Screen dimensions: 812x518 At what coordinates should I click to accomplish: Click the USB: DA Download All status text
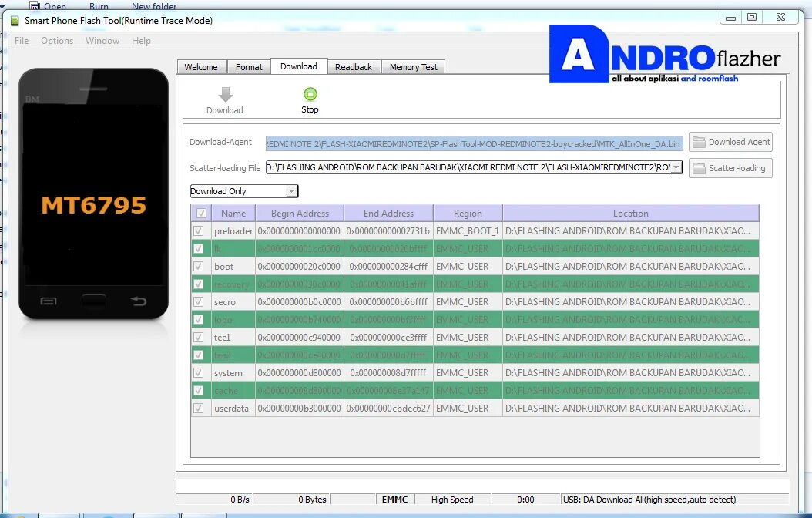pyautogui.click(x=649, y=499)
